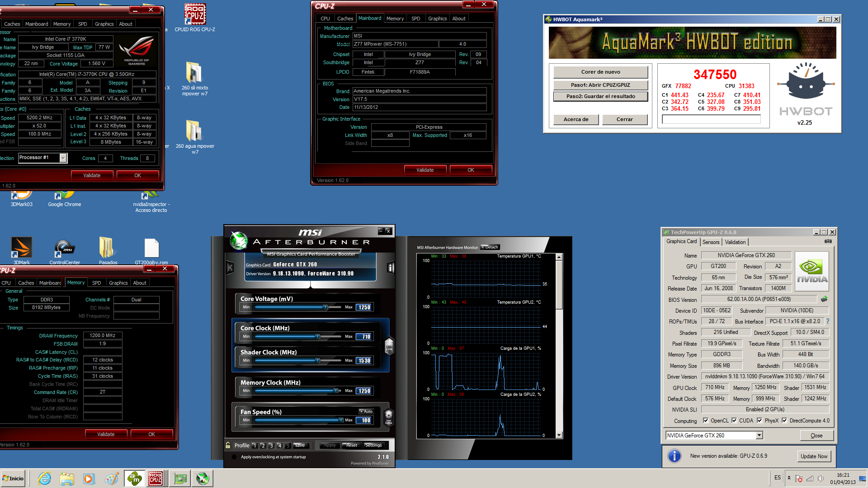Toggle the OpenCL checkbox in GPU-Z

coord(705,420)
